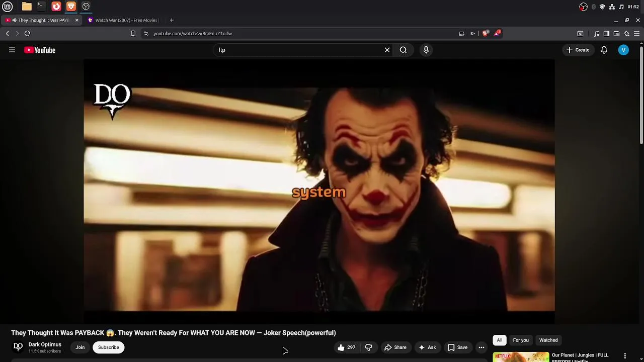This screenshot has height=362, width=644.
Task: Save the video to a playlist
Action: click(458, 347)
